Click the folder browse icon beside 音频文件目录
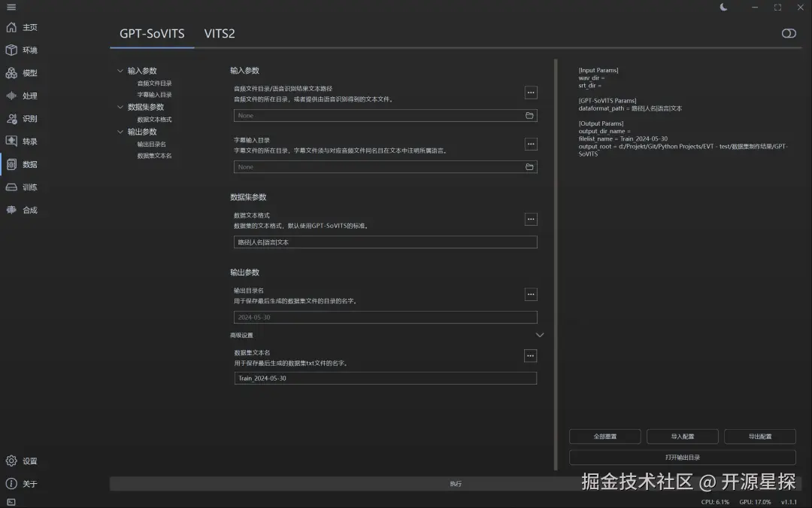The image size is (812, 508). coord(529,115)
